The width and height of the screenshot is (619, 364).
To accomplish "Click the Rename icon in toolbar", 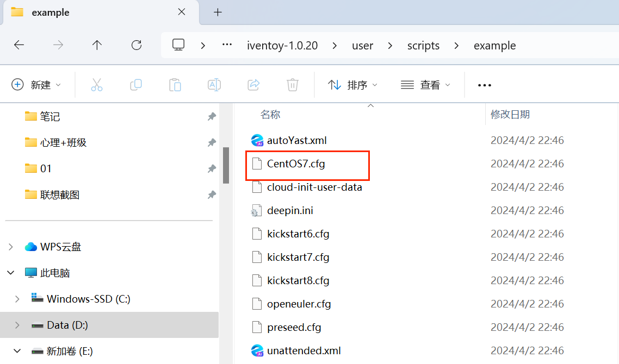I will click(x=214, y=85).
